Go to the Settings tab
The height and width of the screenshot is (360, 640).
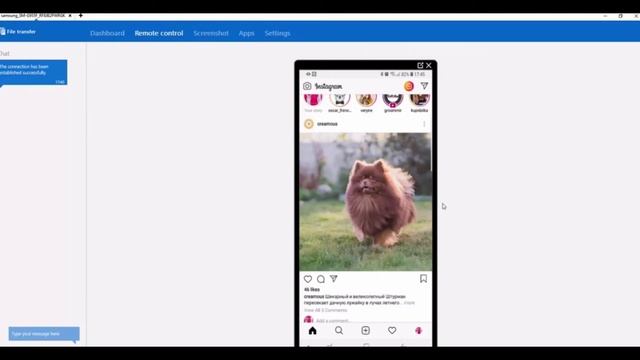pyautogui.click(x=277, y=33)
